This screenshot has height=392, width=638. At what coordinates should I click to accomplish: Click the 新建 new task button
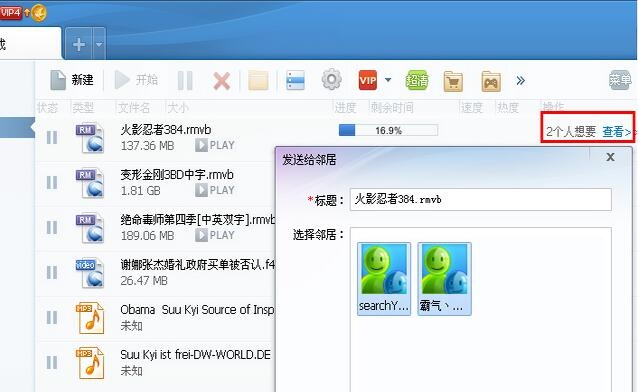pyautogui.click(x=72, y=80)
